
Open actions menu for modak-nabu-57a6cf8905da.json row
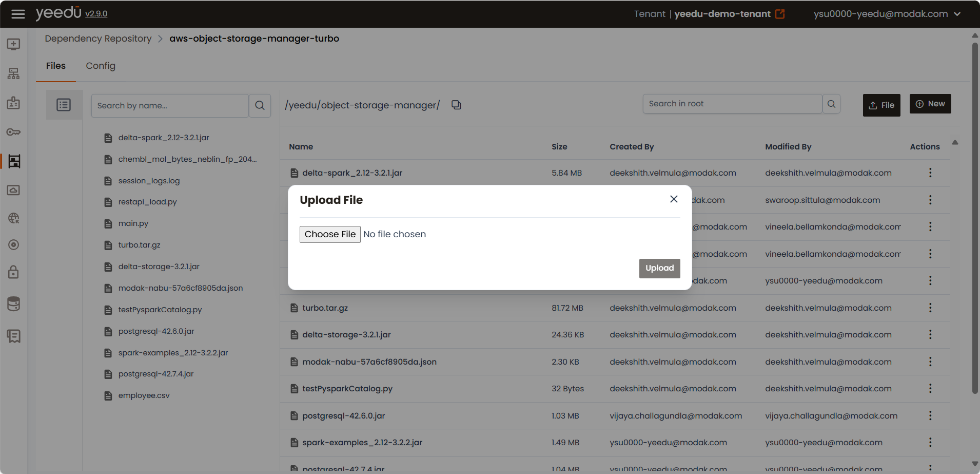(x=930, y=362)
